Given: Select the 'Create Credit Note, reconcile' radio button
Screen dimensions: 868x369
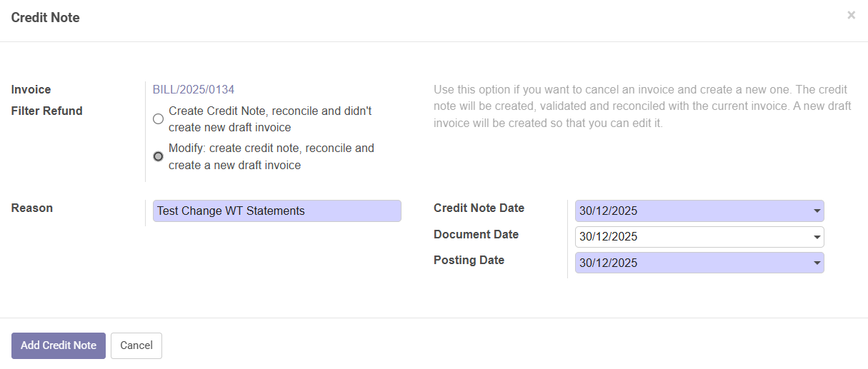Looking at the screenshot, I should 159,119.
